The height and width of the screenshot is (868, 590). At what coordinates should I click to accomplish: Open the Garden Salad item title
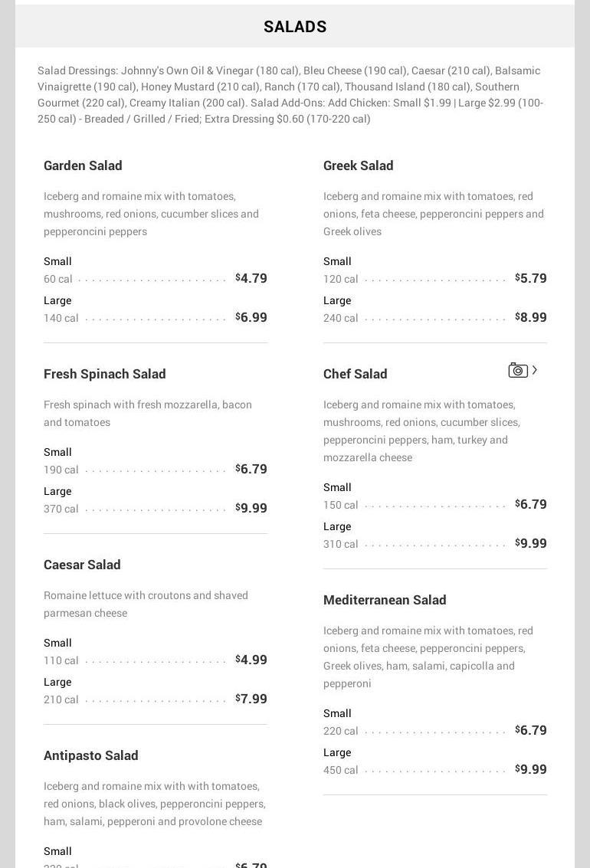click(83, 165)
